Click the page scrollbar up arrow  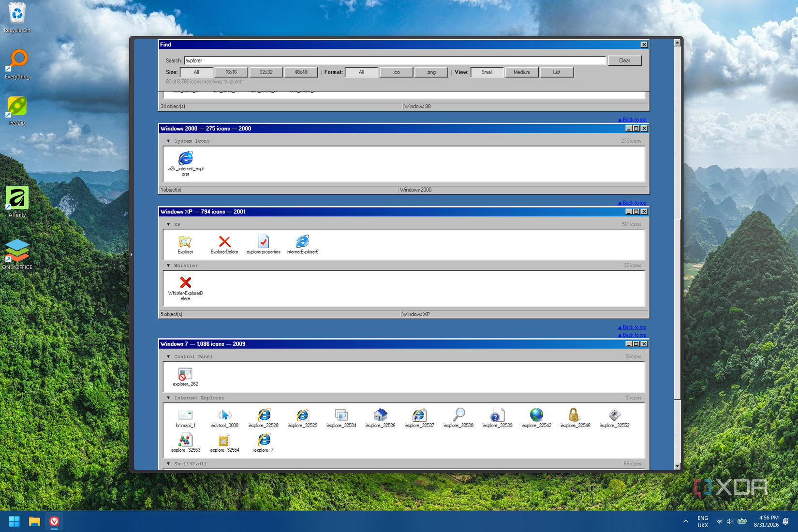pyautogui.click(x=677, y=43)
